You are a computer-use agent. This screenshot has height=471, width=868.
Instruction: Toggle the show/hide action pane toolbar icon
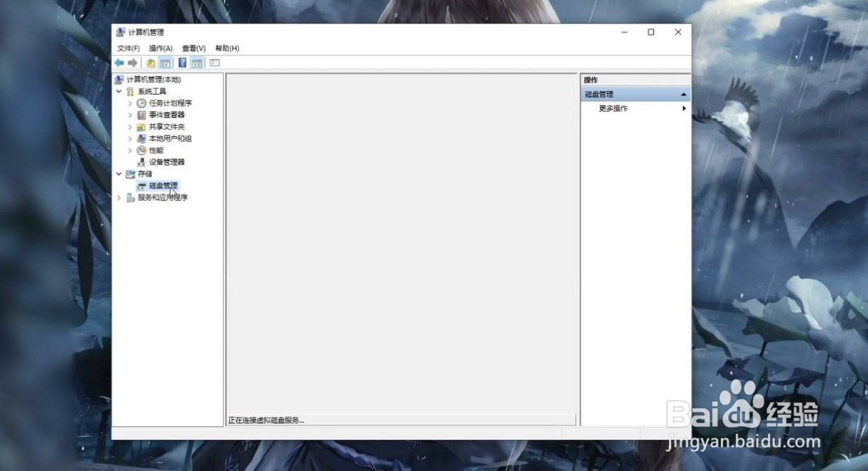(197, 63)
